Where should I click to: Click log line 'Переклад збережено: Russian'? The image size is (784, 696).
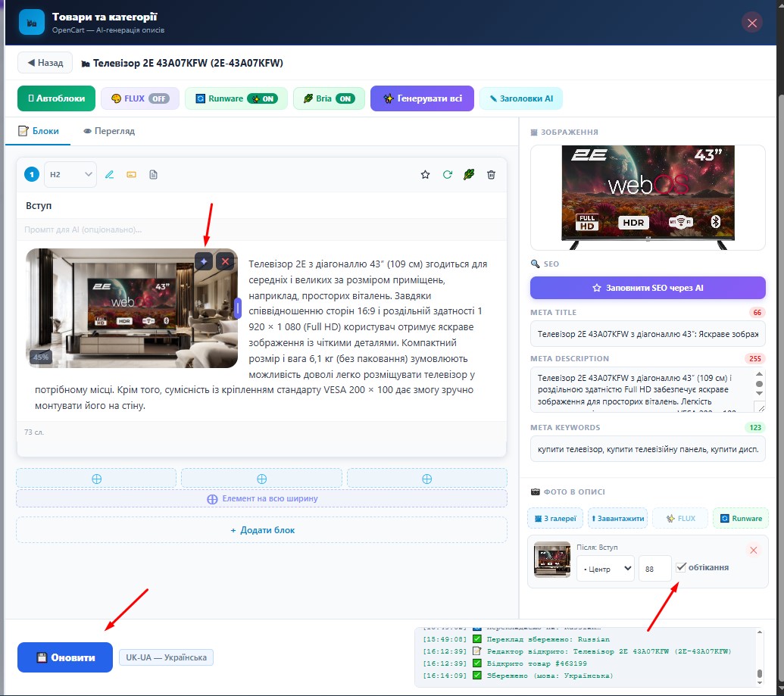tap(516, 639)
